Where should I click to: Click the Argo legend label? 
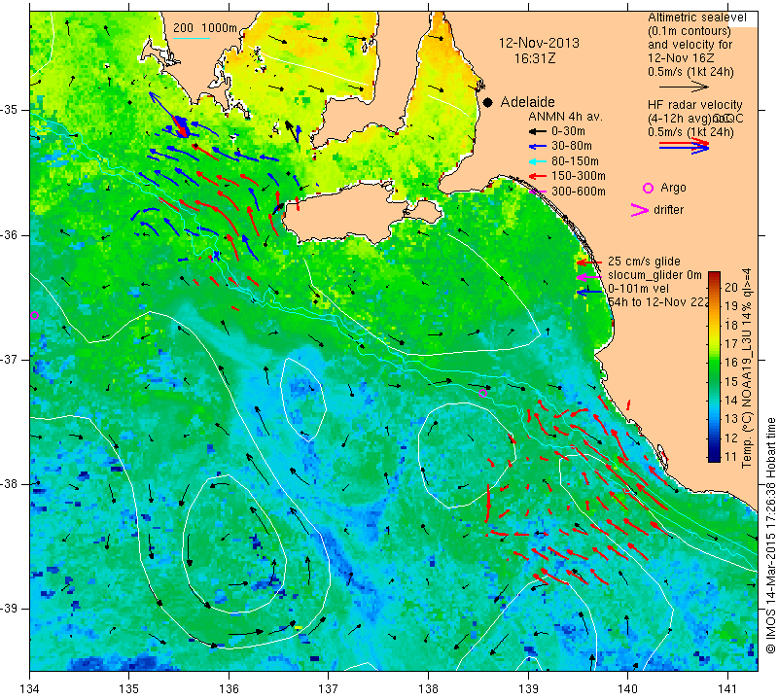(x=673, y=188)
